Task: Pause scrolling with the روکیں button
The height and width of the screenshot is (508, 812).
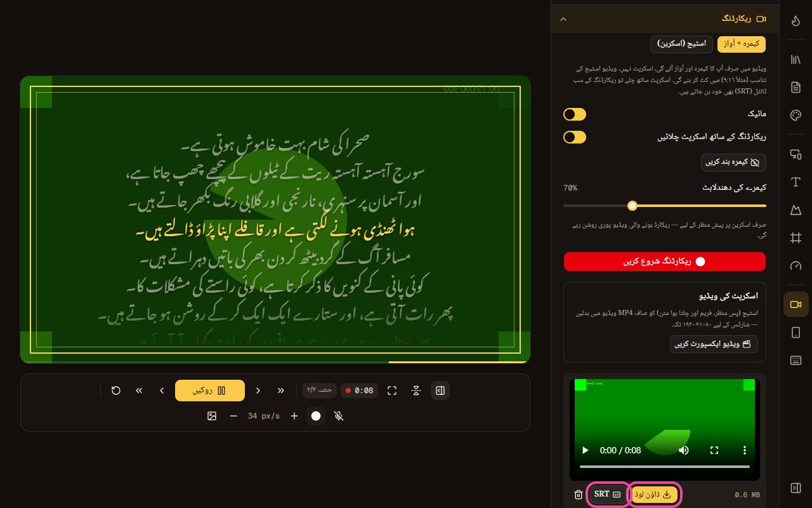Action: click(x=210, y=391)
